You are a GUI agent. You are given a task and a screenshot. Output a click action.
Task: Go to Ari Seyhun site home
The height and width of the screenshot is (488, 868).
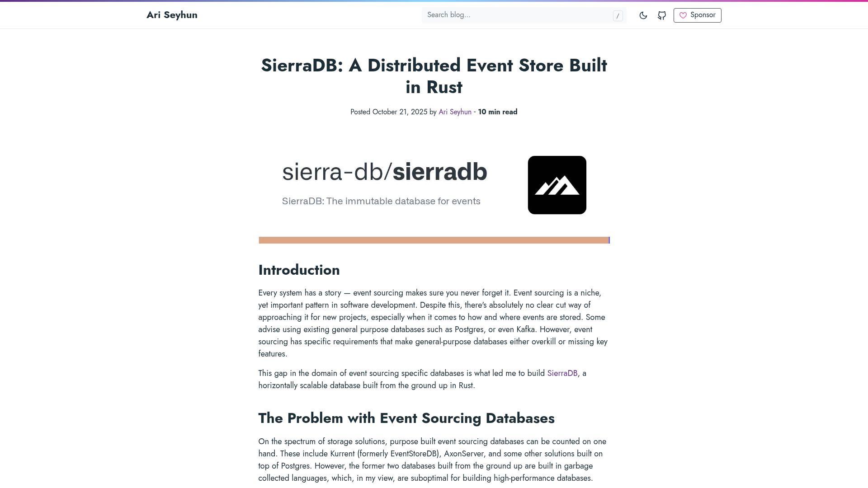click(172, 15)
